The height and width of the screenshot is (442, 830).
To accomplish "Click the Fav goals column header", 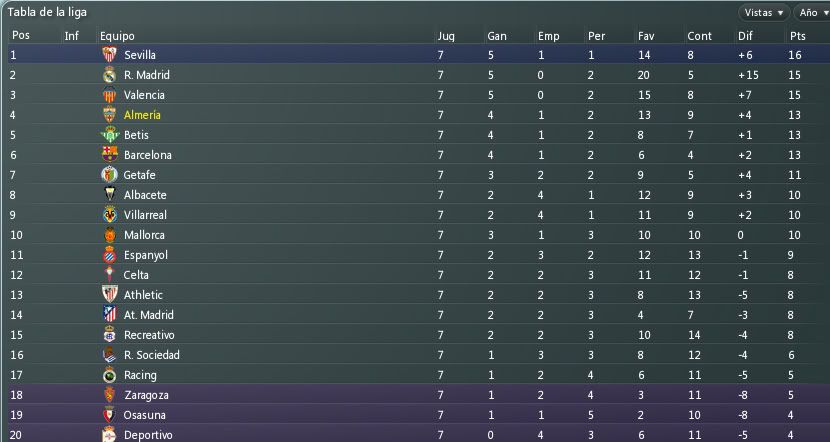I will tap(646, 36).
